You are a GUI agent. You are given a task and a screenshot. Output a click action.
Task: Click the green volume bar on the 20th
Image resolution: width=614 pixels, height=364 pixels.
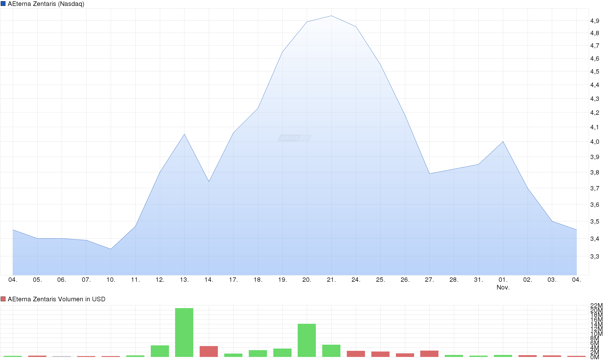pos(307,340)
